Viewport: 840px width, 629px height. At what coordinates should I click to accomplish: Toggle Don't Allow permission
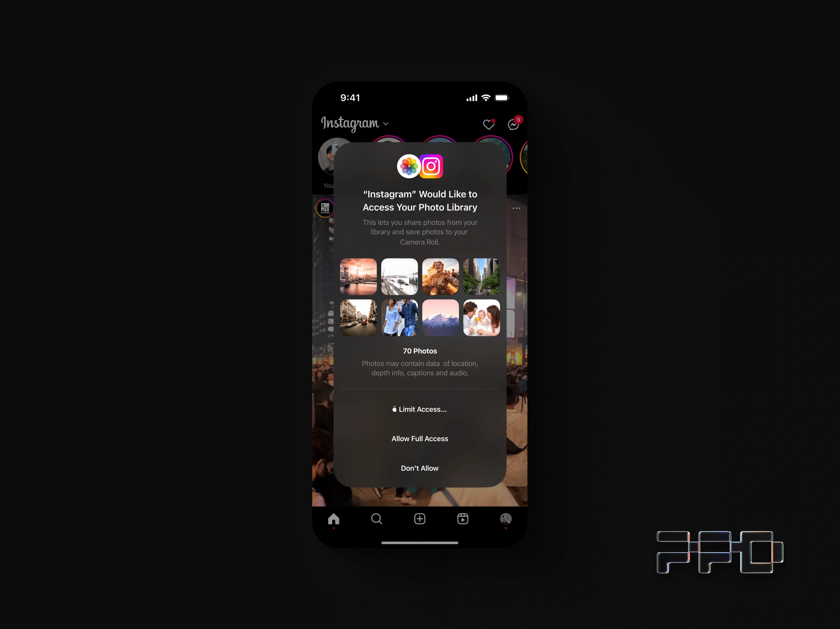coord(420,468)
